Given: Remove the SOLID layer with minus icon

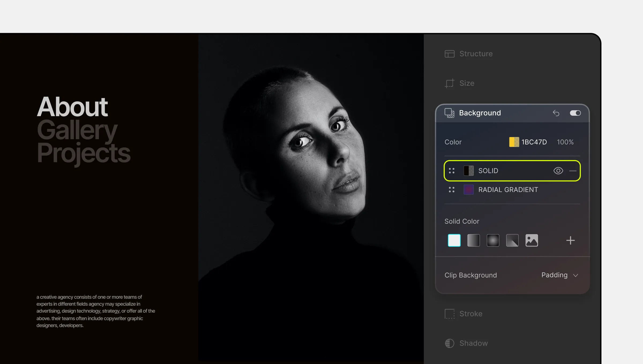Looking at the screenshot, I should tap(573, 171).
